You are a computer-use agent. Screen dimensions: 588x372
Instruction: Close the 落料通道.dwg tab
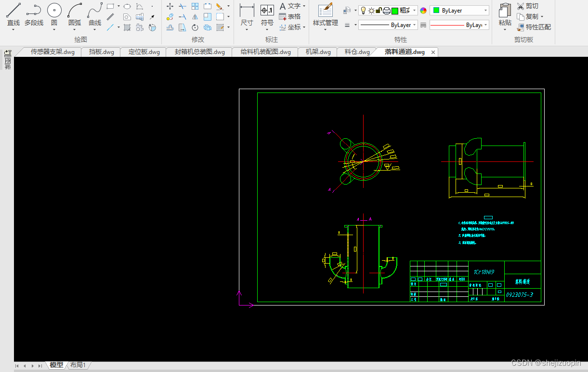[x=433, y=52]
